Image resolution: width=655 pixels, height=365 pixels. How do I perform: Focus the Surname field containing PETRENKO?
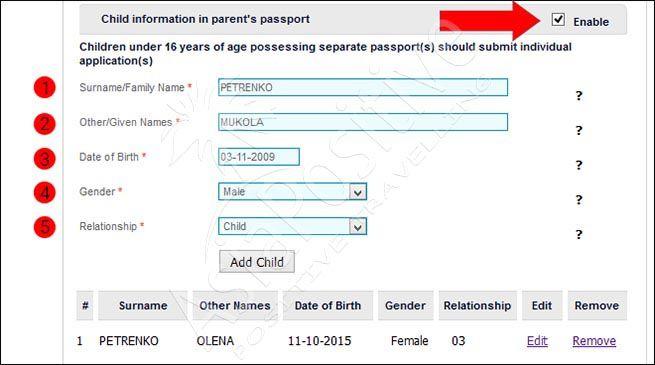tap(363, 87)
